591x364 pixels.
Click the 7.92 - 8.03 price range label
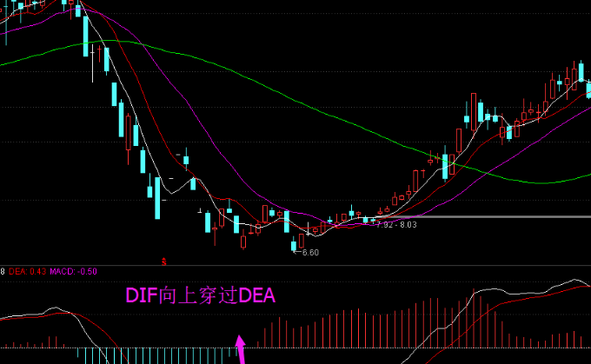point(395,224)
